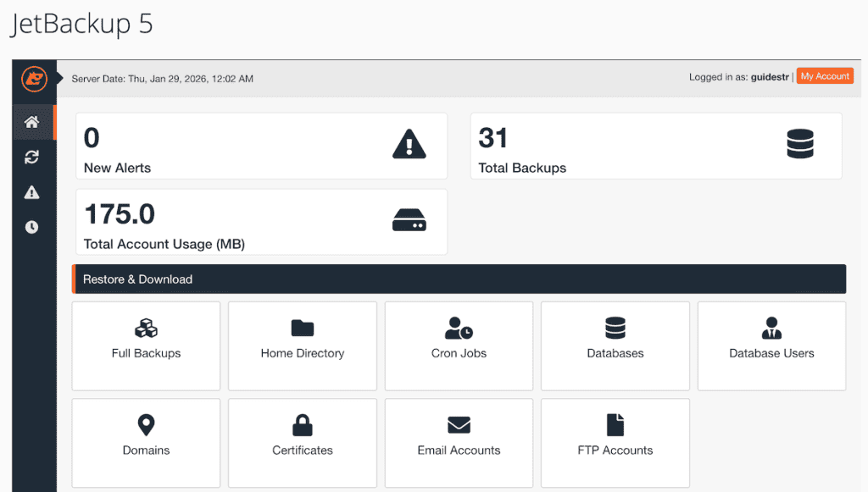The image size is (868, 492).
Task: Select the Domains label
Action: pos(146,451)
